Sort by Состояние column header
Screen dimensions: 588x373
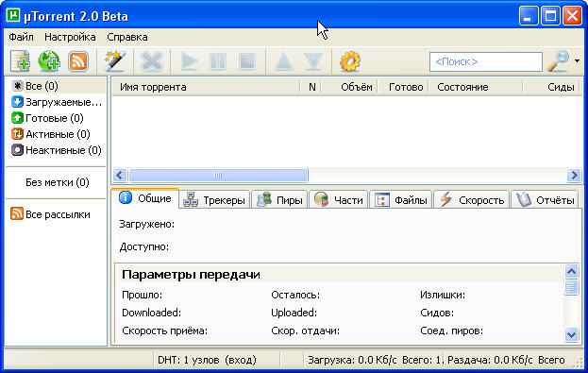click(x=476, y=87)
